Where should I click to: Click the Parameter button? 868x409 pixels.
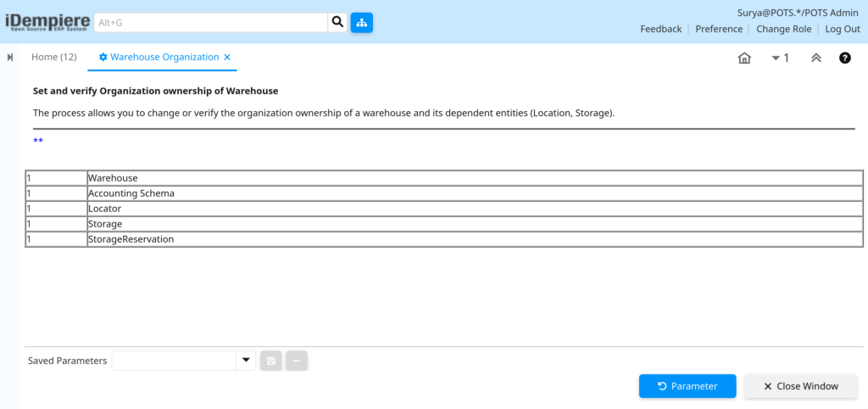click(687, 386)
